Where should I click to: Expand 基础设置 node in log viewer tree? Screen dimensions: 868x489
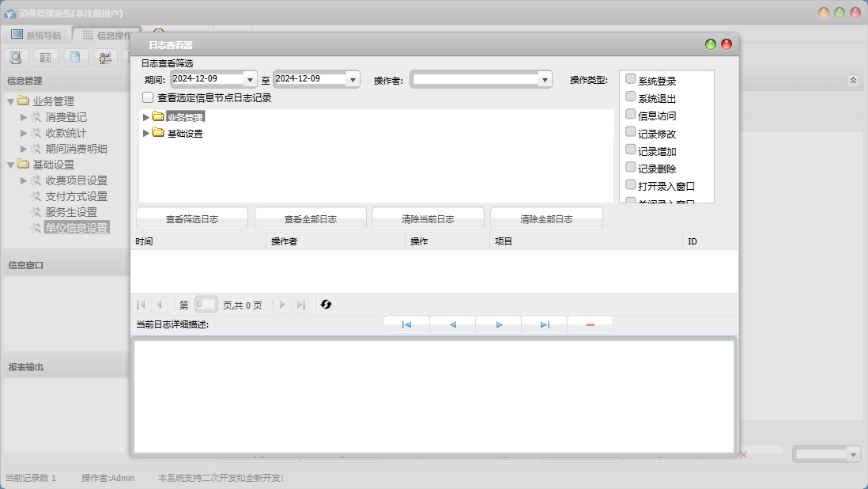[x=145, y=133]
